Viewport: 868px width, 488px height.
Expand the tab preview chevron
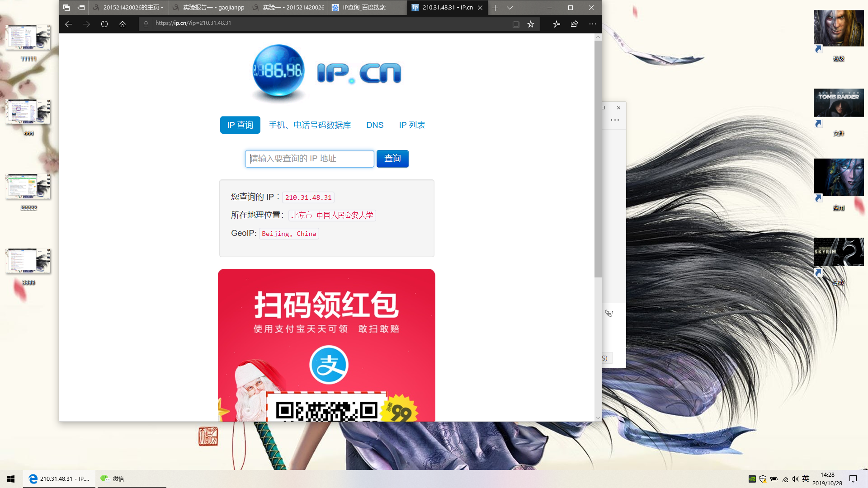point(509,8)
